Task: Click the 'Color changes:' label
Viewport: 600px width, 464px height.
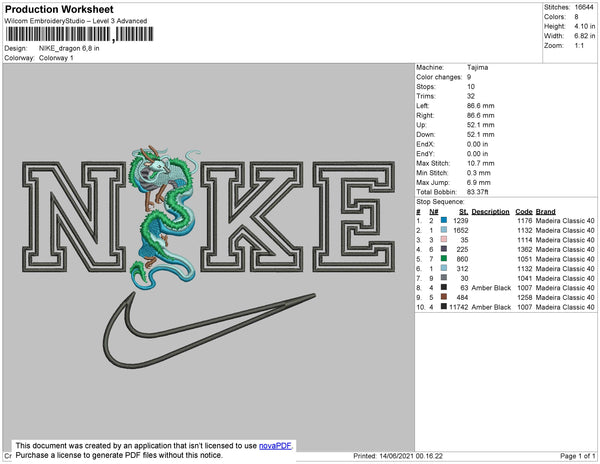Action: (x=439, y=77)
